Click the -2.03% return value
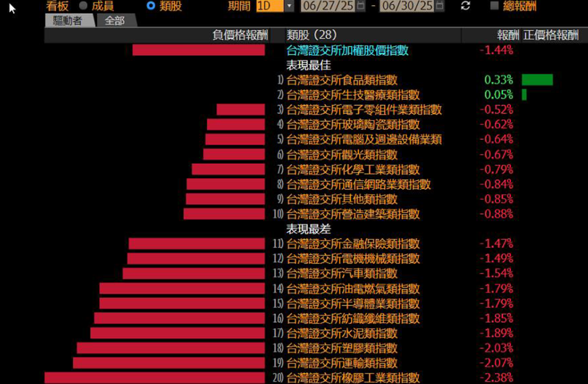Viewport: 588px width, 384px height. point(496,348)
